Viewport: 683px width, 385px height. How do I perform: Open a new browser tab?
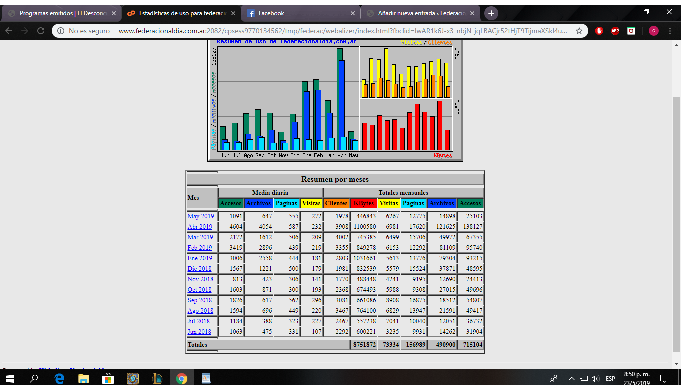coord(491,14)
